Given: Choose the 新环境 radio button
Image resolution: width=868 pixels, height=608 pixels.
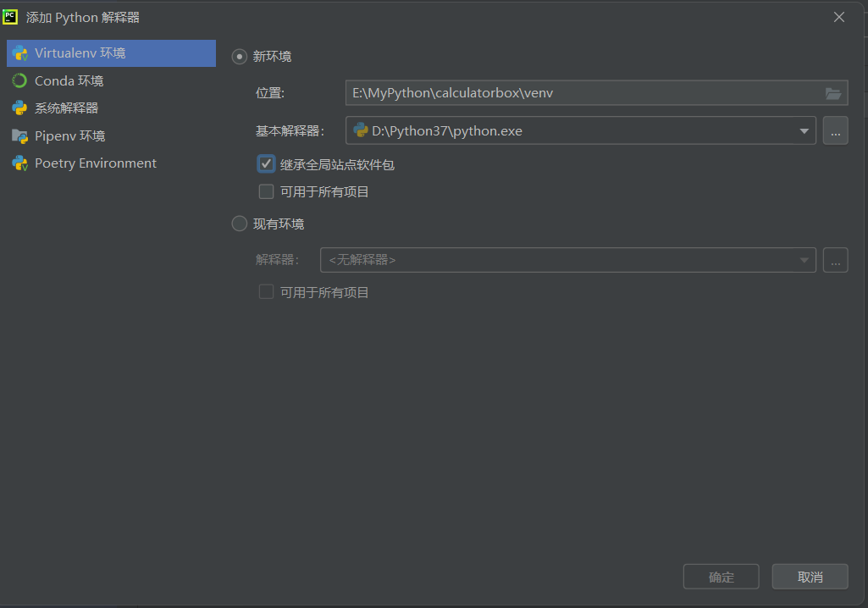Looking at the screenshot, I should click(x=239, y=57).
